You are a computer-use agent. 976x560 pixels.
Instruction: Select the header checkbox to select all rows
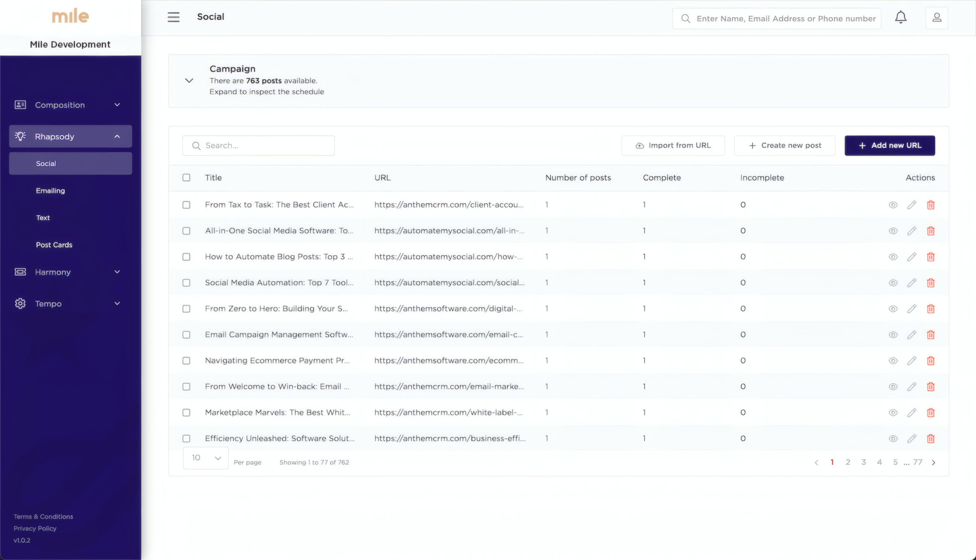[x=186, y=177]
